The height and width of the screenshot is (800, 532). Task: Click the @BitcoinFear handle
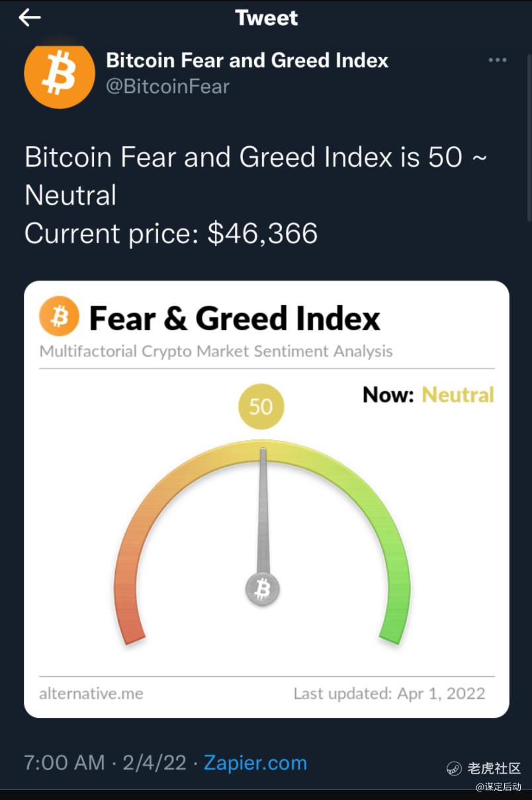click(167, 86)
